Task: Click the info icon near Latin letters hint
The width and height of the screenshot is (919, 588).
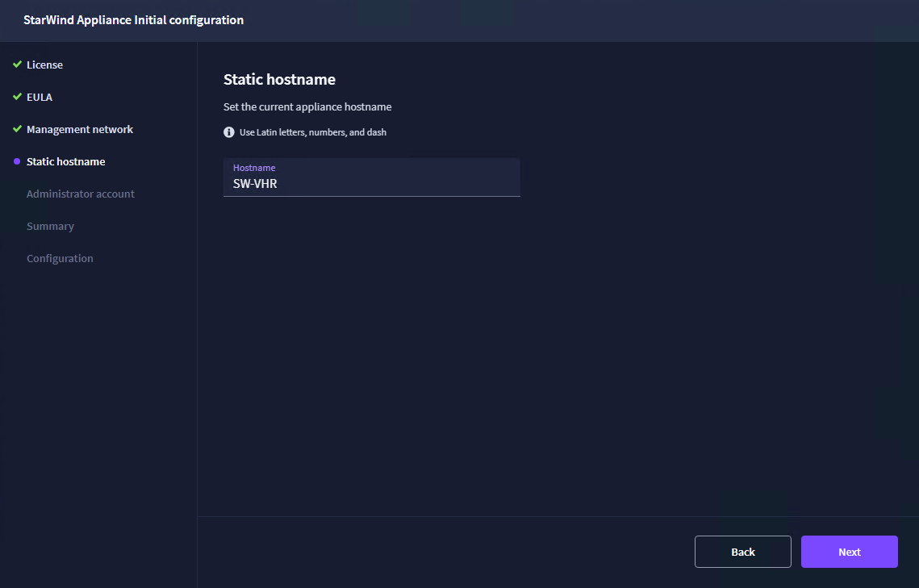Action: pyautogui.click(x=229, y=132)
